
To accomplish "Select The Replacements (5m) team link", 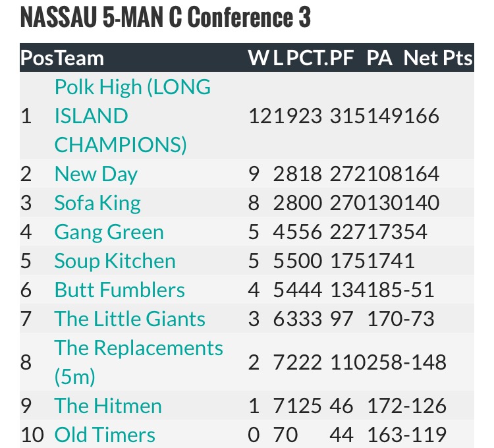I will click(x=138, y=362).
